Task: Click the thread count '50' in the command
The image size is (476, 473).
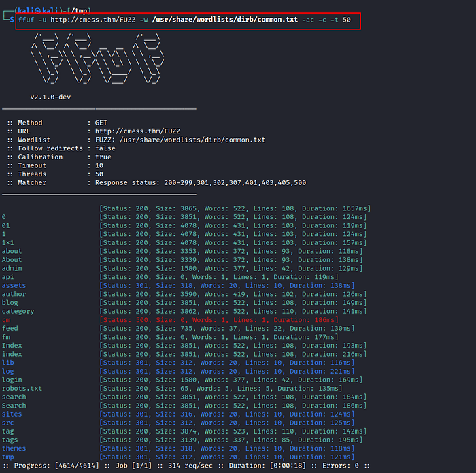Action: click(x=347, y=20)
